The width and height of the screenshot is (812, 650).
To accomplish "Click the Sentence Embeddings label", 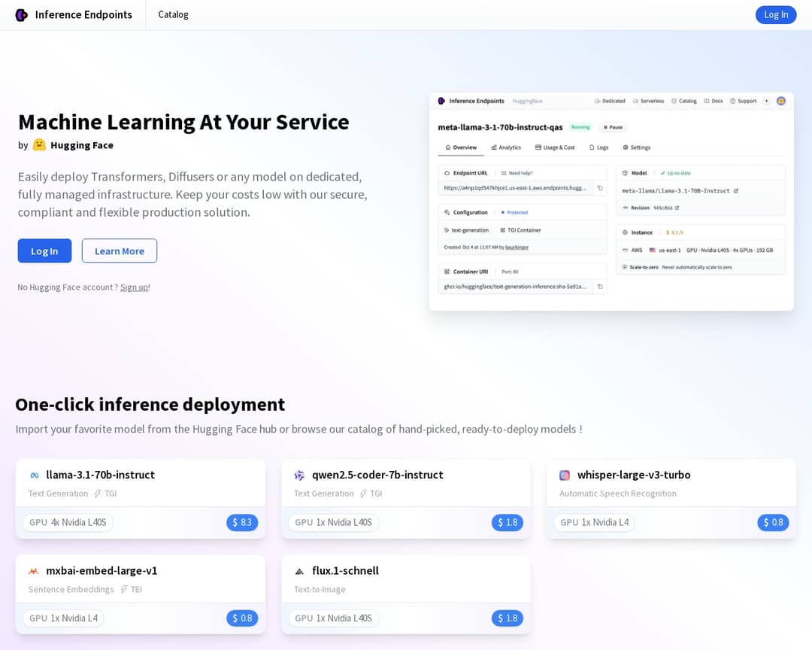I will 71,589.
